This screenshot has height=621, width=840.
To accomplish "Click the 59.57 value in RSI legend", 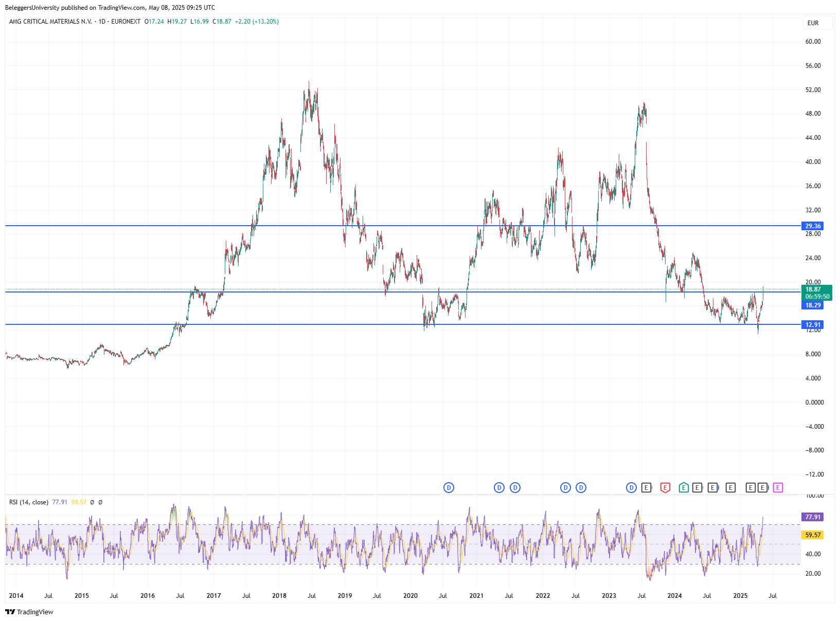I will pyautogui.click(x=79, y=502).
